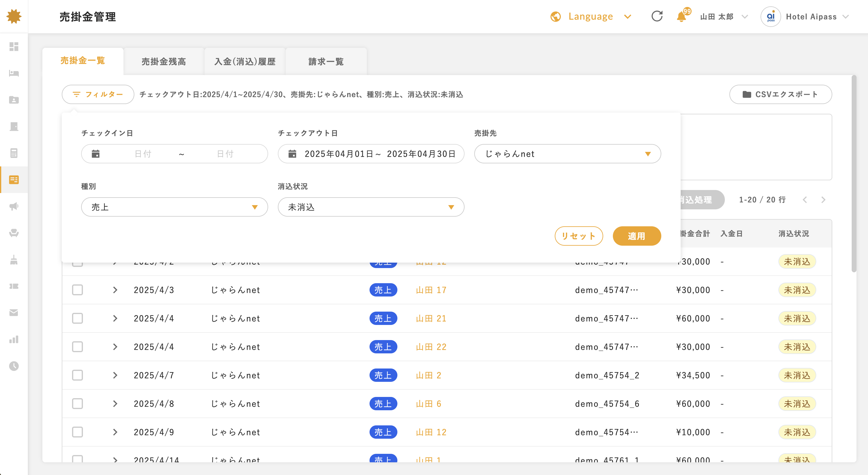868x475 pixels.
Task: Click the CSVエクスポート button
Action: (x=781, y=94)
